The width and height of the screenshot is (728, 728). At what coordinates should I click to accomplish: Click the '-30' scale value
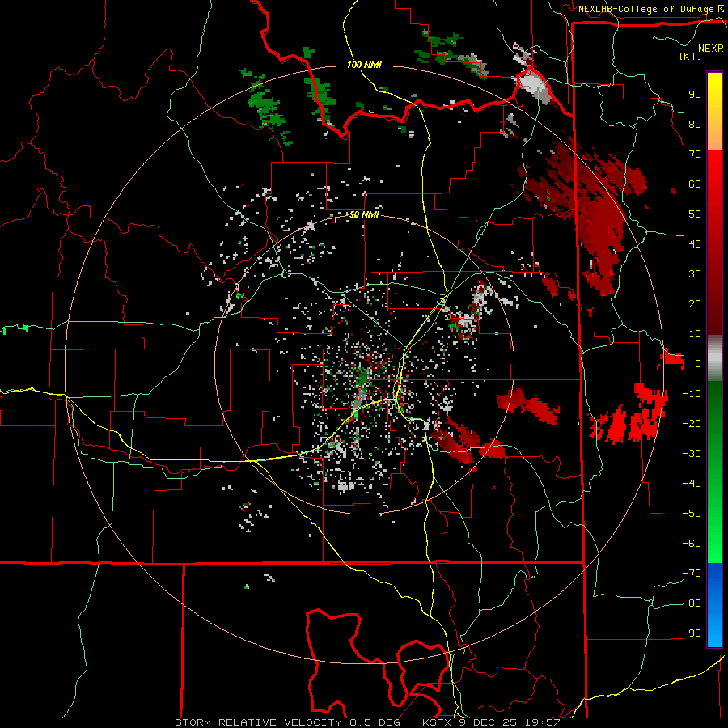692,454
